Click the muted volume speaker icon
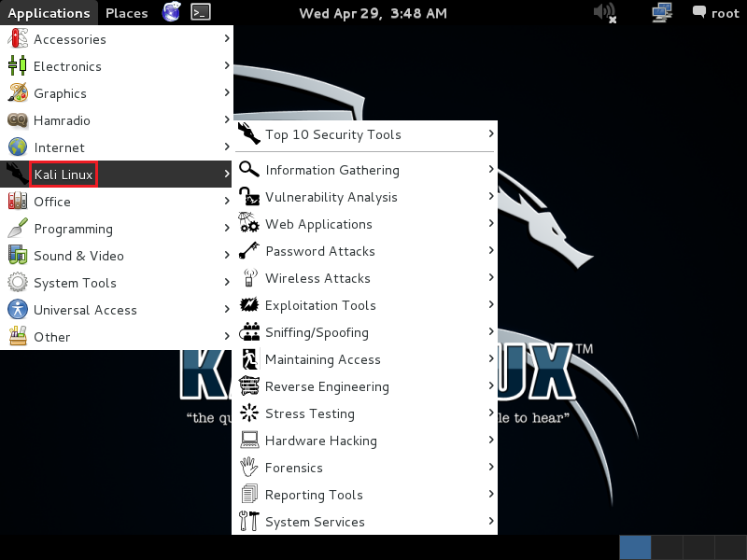The width and height of the screenshot is (747, 560). point(605,13)
